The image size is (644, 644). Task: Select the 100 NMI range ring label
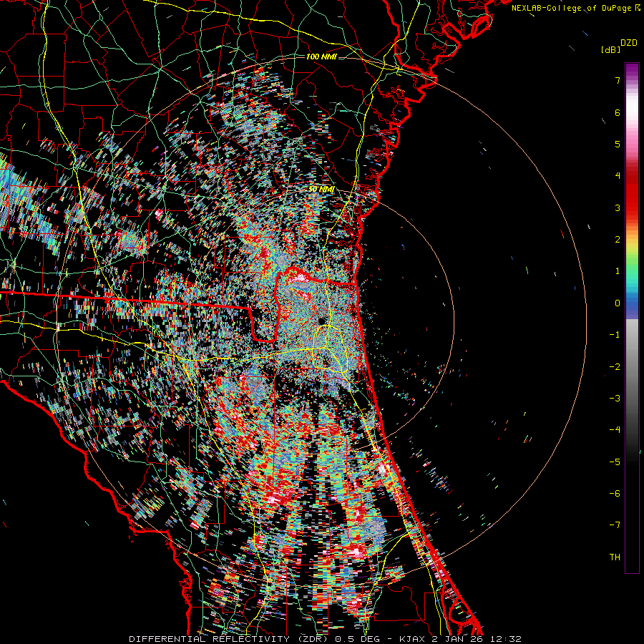pos(321,57)
